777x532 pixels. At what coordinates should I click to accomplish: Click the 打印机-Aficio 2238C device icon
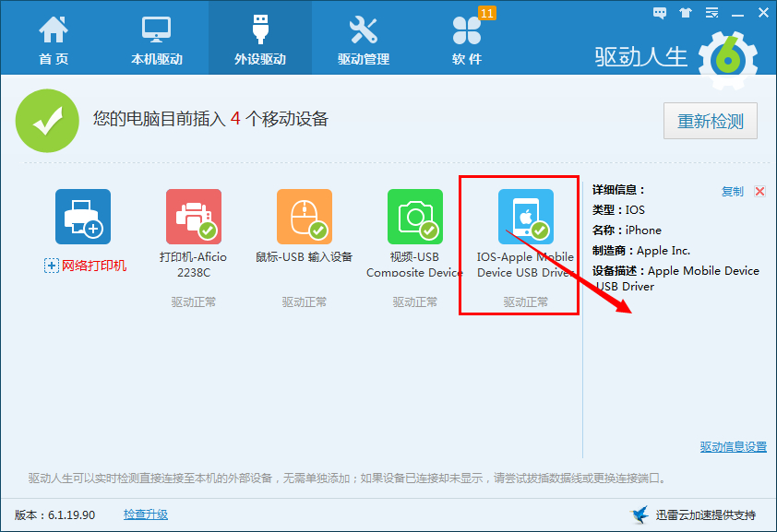193,214
